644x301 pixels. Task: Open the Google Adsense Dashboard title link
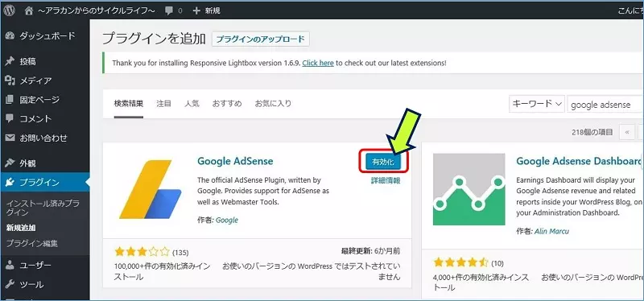[579, 161]
